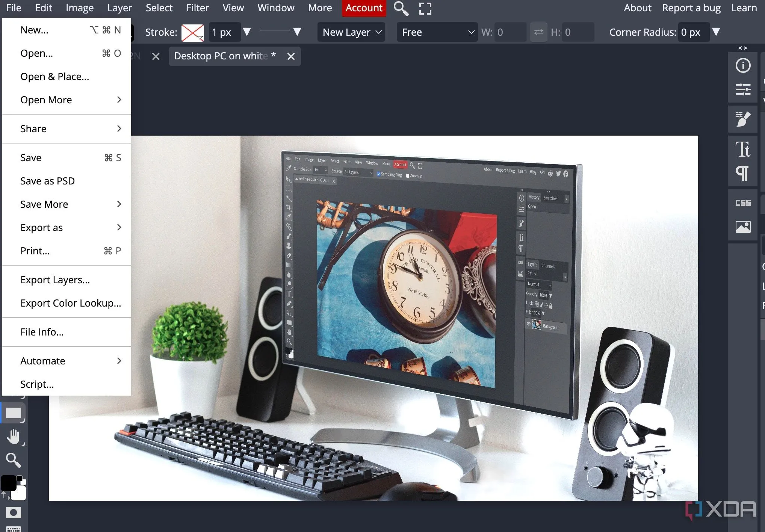Viewport: 765px width, 532px height.
Task: Open the search magnifier in the menu bar
Action: point(401,8)
